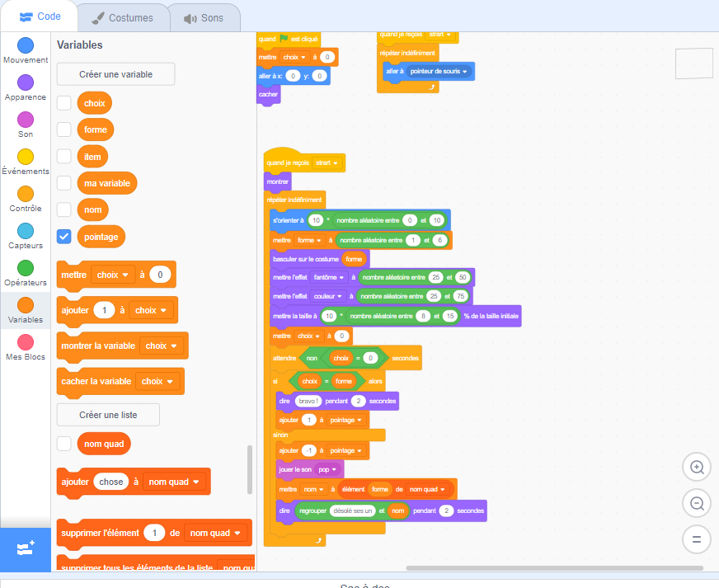
Task: Select the nom quad list reporter block
Action: (104, 444)
